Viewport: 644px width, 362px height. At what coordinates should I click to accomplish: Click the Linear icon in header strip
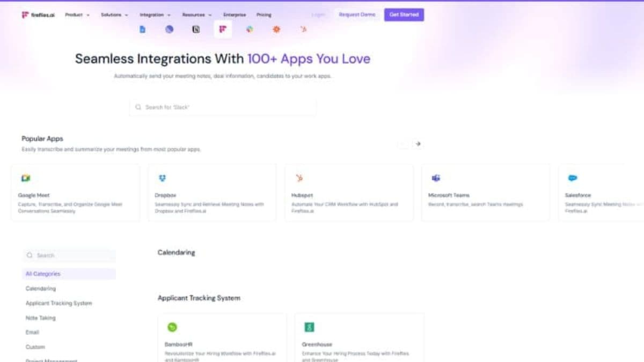tap(169, 29)
